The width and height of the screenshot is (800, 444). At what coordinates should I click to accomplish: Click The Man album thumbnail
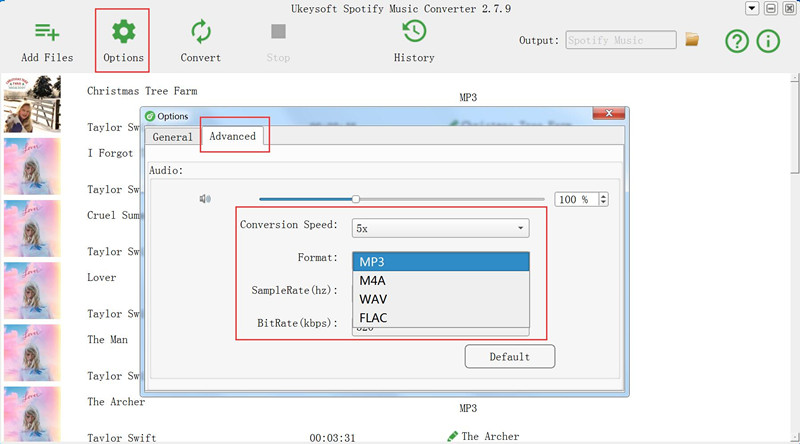click(32, 353)
